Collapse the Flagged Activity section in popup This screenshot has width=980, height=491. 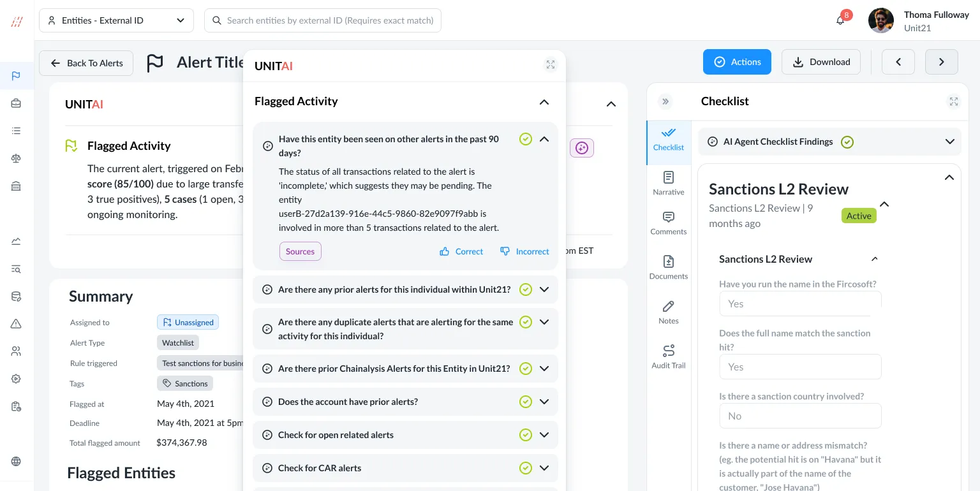(544, 102)
